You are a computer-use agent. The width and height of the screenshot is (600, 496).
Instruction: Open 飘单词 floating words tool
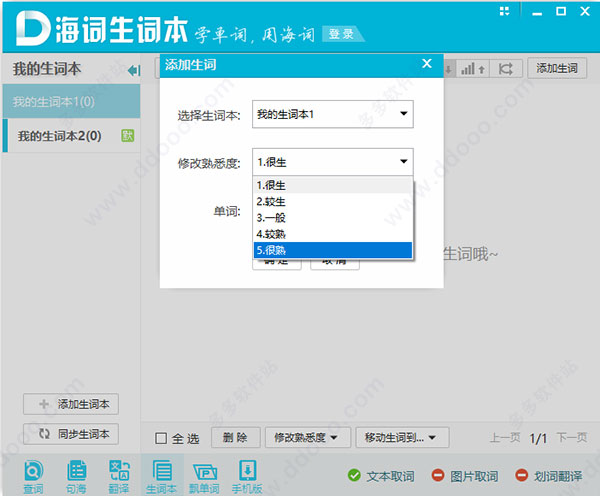(x=205, y=476)
